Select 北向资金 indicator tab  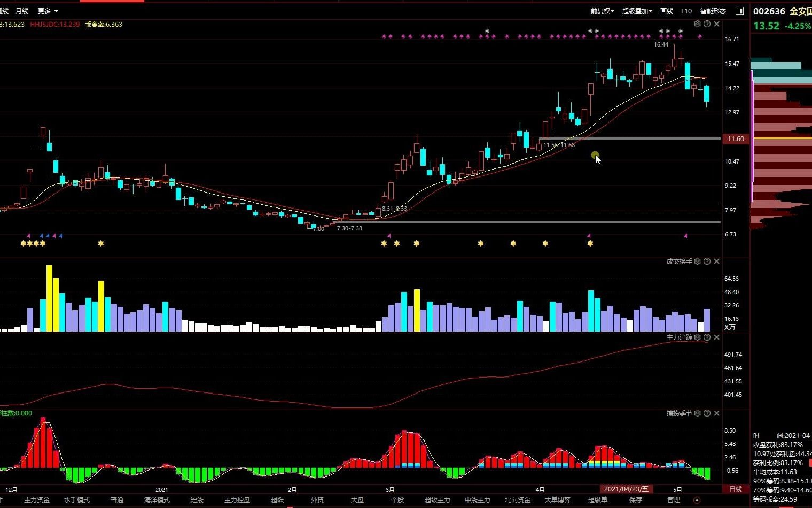[518, 500]
